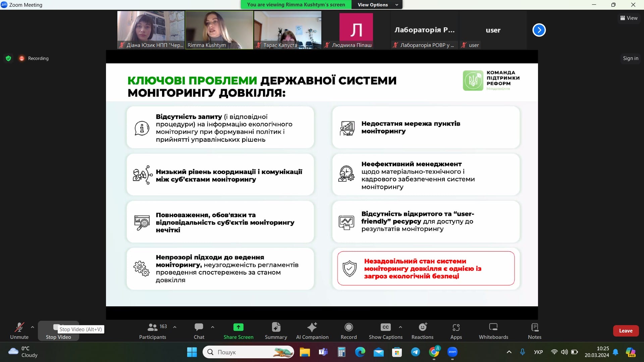Viewport: 644px width, 362px height.
Task: Expand the audio settings caret beside Unmute
Action: pos(33,327)
